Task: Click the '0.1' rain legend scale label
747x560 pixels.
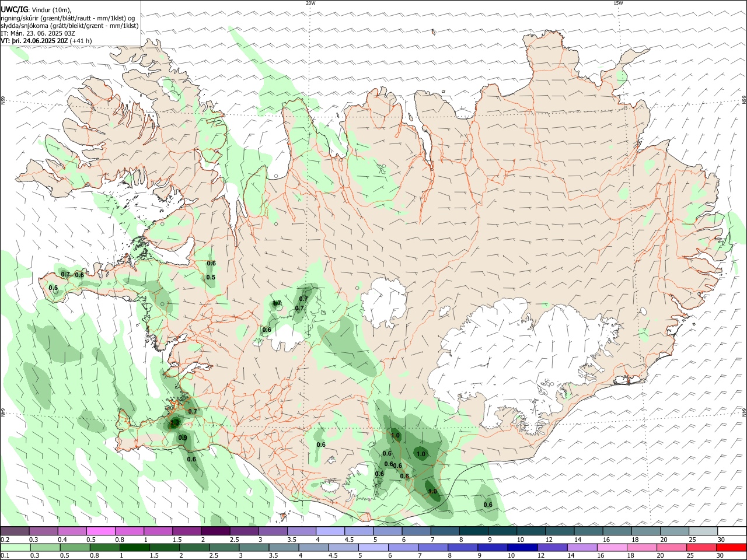Action: pos(5,555)
